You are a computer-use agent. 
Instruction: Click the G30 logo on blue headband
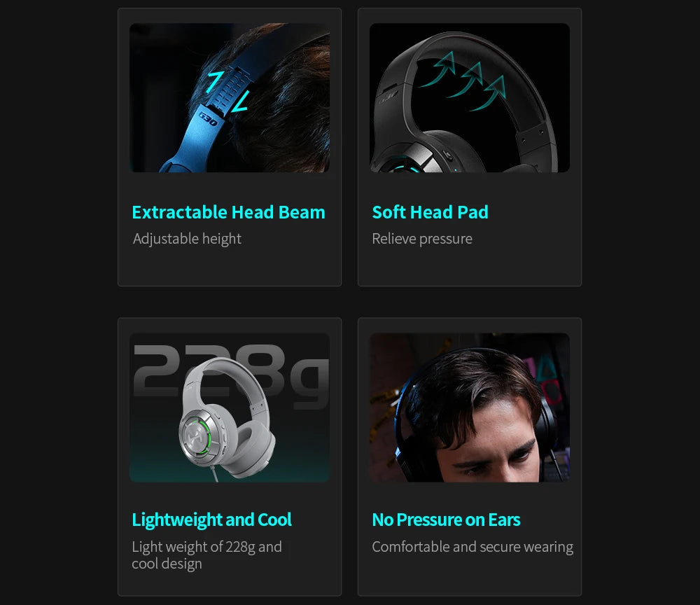pos(209,118)
